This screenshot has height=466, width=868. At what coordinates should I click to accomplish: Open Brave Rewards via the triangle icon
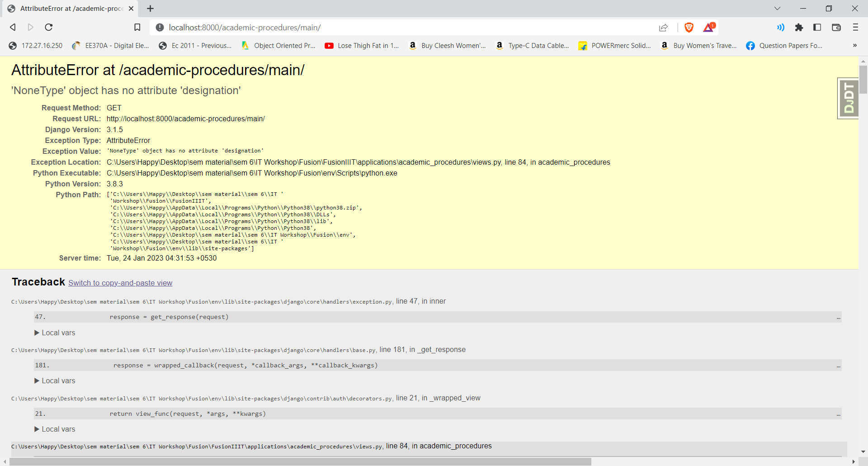click(708, 28)
